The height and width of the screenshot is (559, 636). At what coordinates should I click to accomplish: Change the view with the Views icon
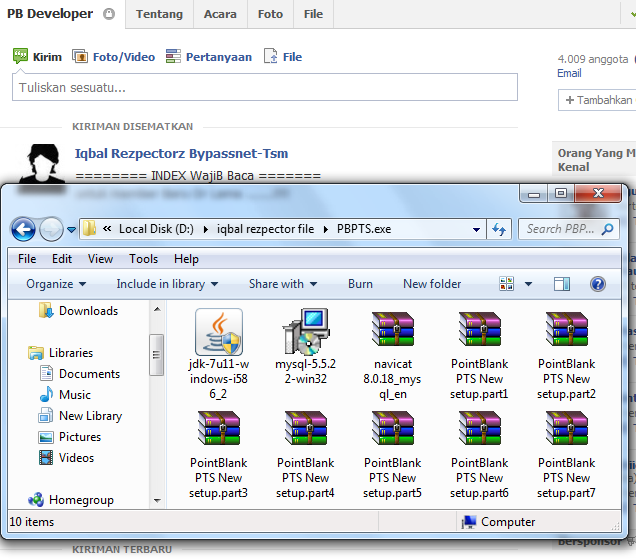click(x=507, y=284)
